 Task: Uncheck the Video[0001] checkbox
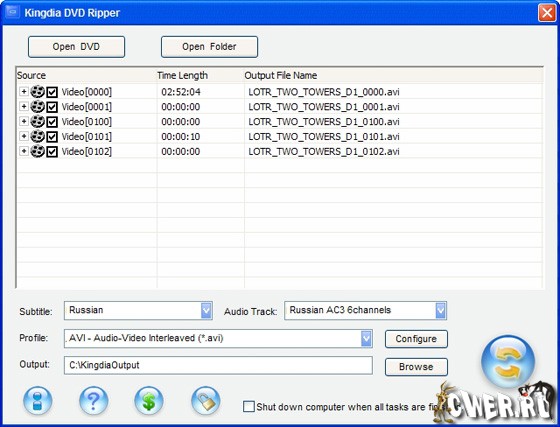tap(52, 107)
